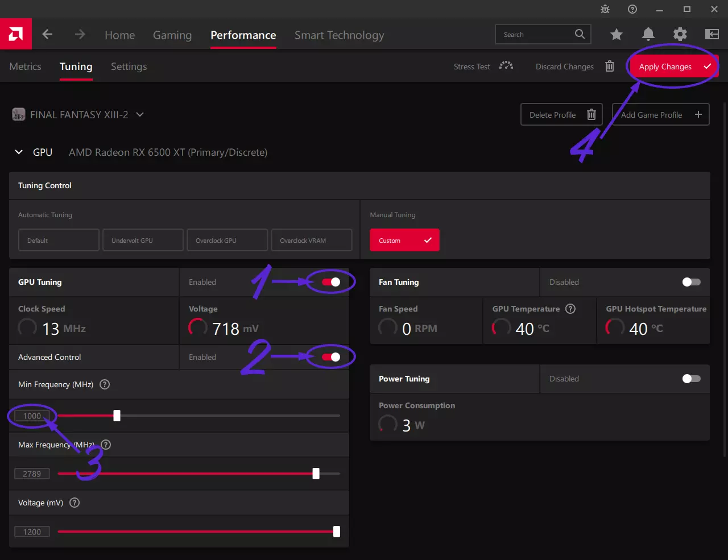Click the AMD logo icon

coord(16,34)
